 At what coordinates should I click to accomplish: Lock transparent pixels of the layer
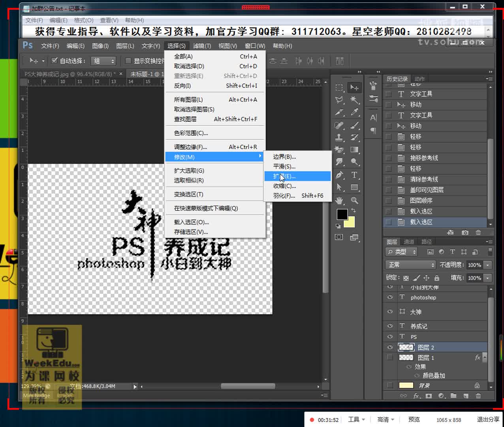coord(406,278)
